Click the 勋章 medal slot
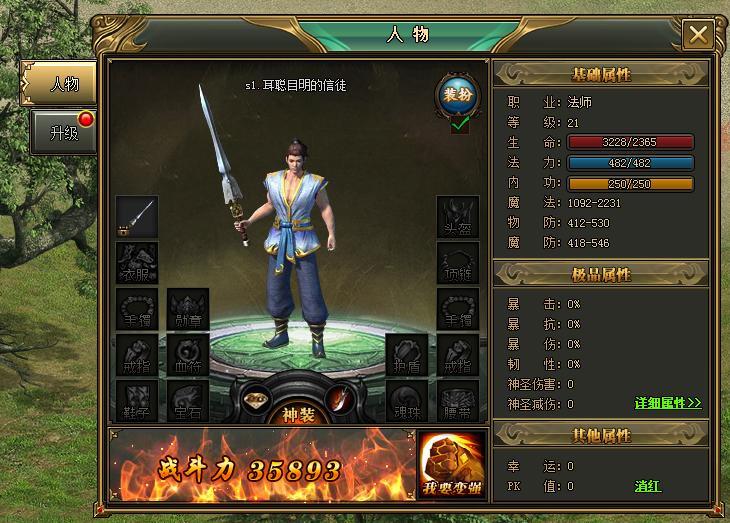Screen dimensions: 730x523 point(188,309)
